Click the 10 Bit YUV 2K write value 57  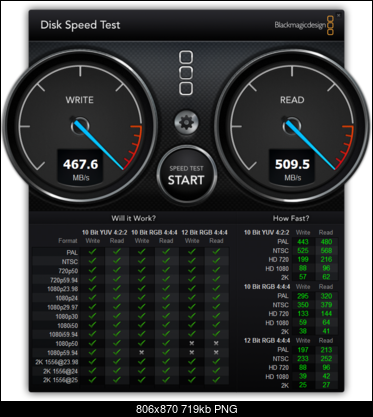coord(303,277)
